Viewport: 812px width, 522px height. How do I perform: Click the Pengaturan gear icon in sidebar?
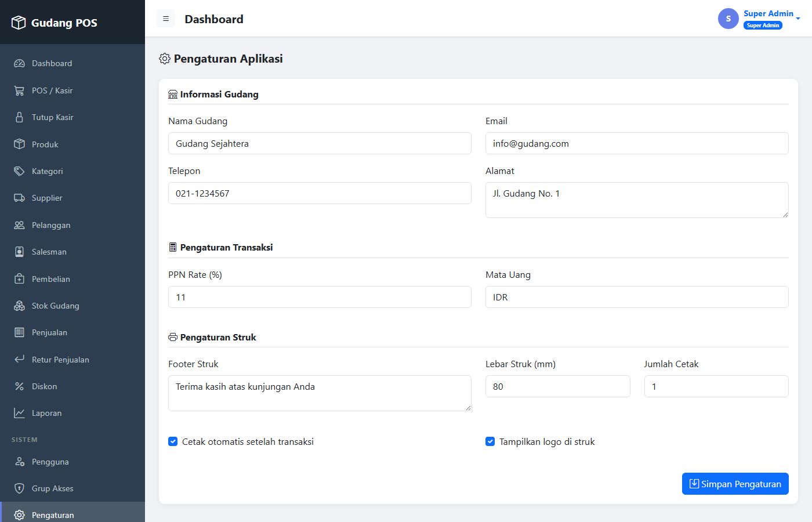click(x=19, y=515)
